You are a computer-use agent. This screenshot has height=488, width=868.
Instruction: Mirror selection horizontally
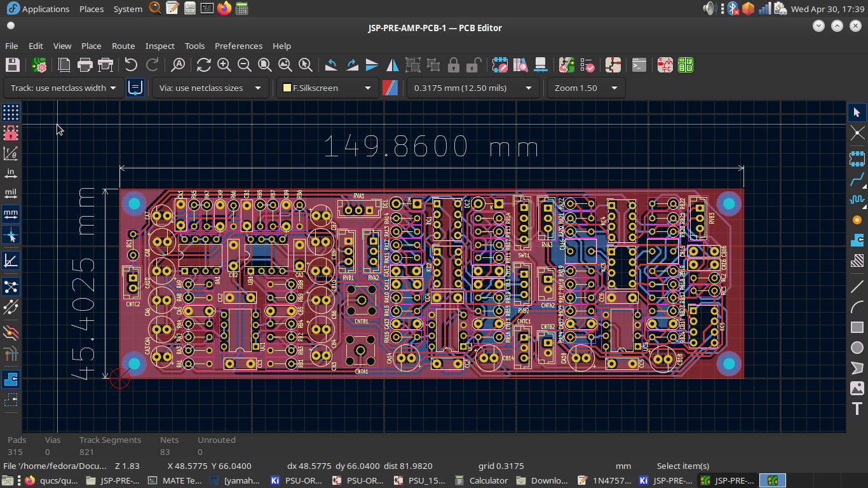pyautogui.click(x=393, y=65)
